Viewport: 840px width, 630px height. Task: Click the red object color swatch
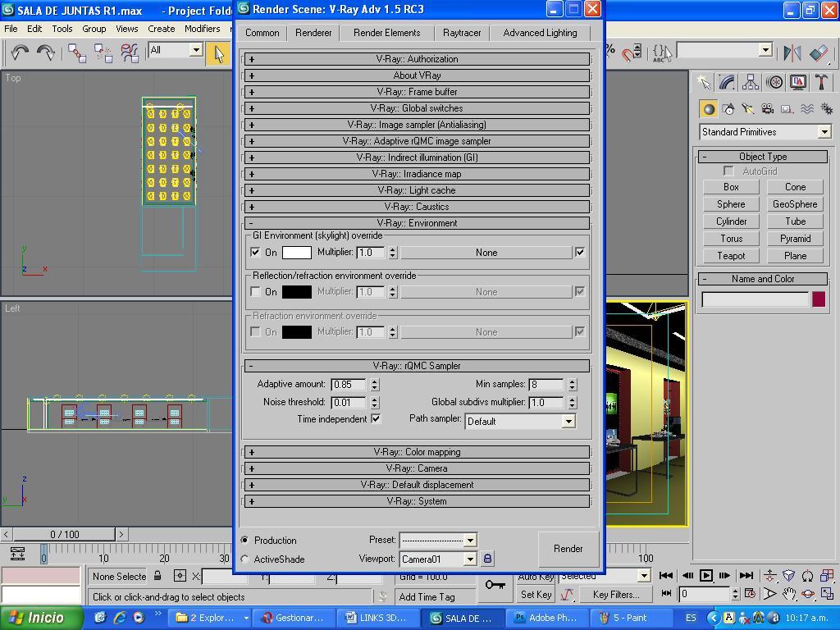[x=818, y=299]
